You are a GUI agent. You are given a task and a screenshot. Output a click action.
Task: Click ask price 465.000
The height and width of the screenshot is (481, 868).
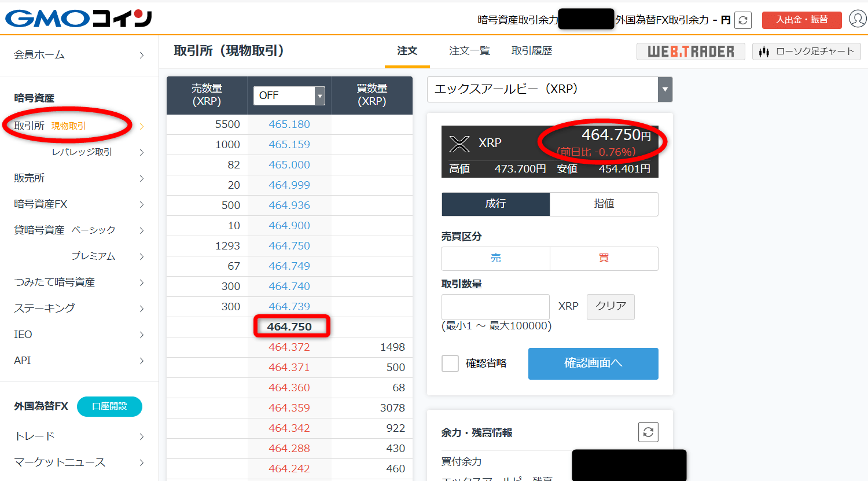pos(289,165)
